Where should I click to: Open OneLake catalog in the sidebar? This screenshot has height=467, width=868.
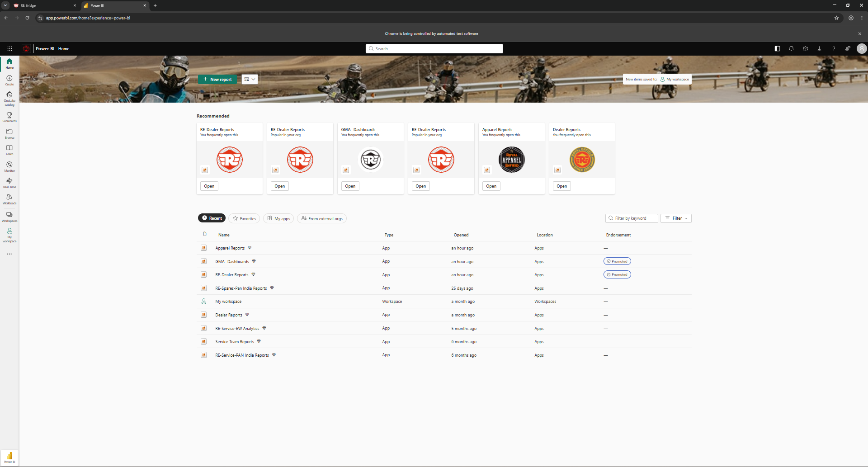[9, 99]
